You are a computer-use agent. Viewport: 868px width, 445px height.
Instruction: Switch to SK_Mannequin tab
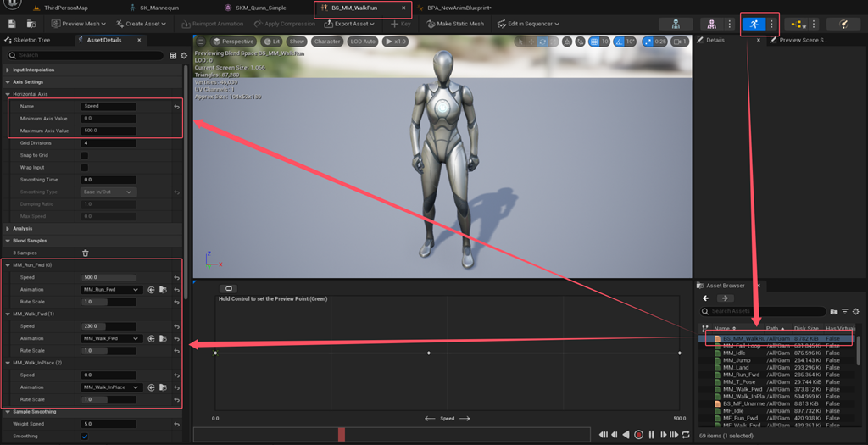154,8
